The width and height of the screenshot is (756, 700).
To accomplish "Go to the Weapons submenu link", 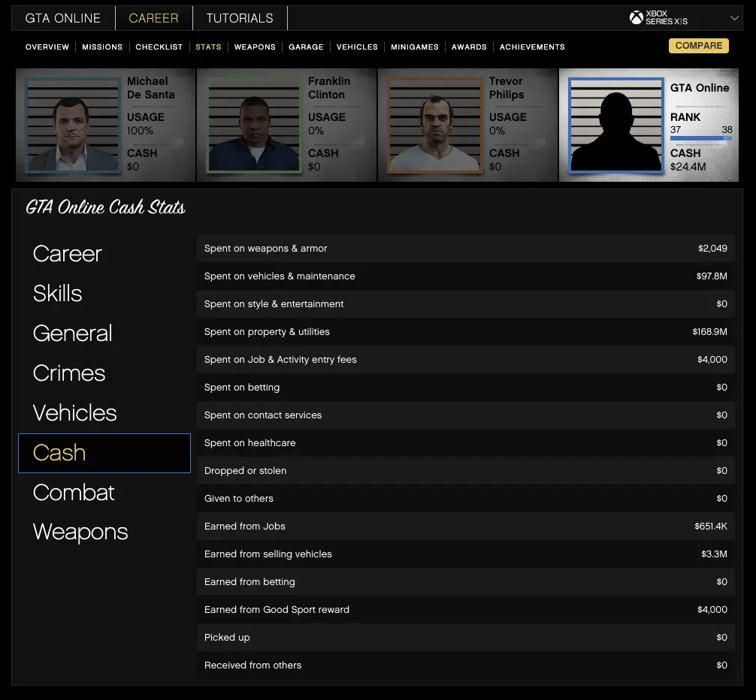I will (255, 47).
